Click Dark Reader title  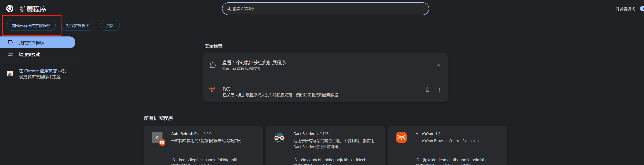pyautogui.click(x=304, y=134)
